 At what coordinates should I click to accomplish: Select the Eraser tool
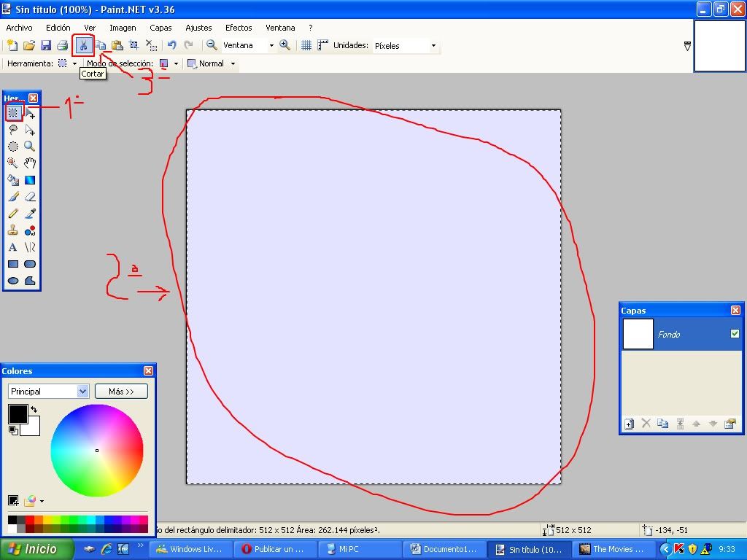pos(30,197)
